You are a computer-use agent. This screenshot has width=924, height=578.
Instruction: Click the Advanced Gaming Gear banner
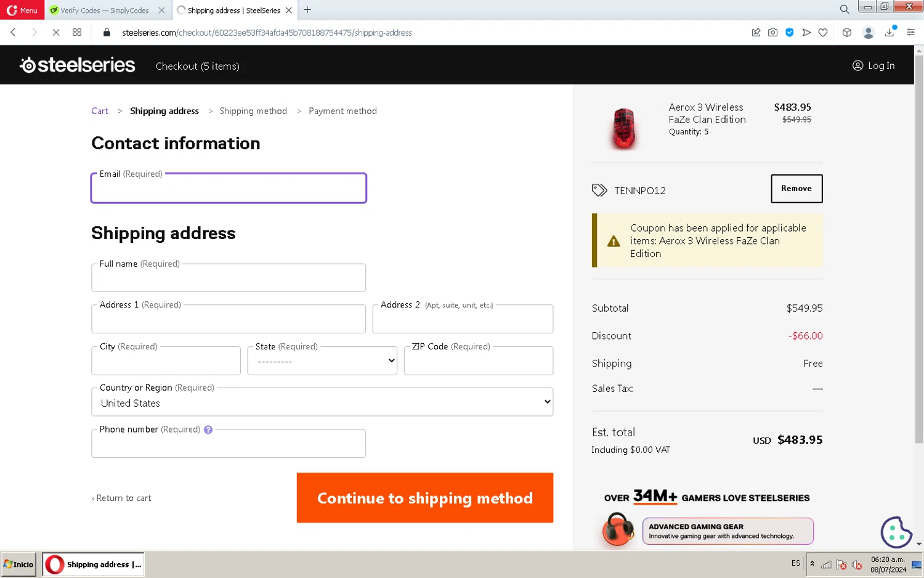(x=728, y=531)
